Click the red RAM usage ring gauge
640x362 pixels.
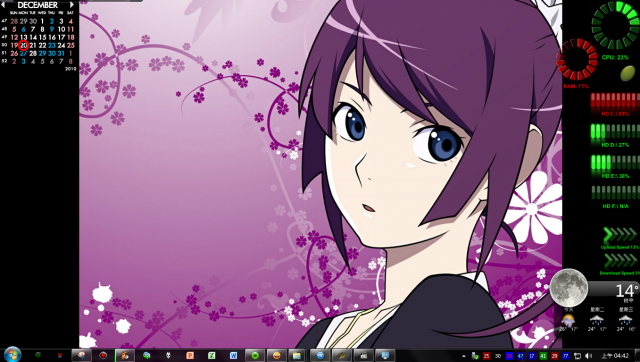click(577, 59)
